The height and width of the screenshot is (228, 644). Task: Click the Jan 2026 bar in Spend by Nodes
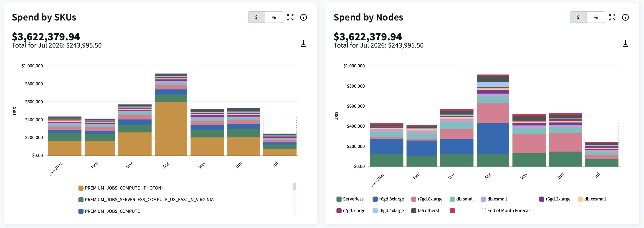tap(386, 144)
